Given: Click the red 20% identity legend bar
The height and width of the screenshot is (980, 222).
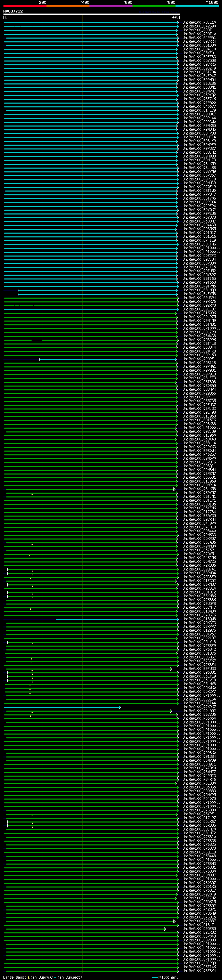Looking at the screenshot, I should [25, 6].
